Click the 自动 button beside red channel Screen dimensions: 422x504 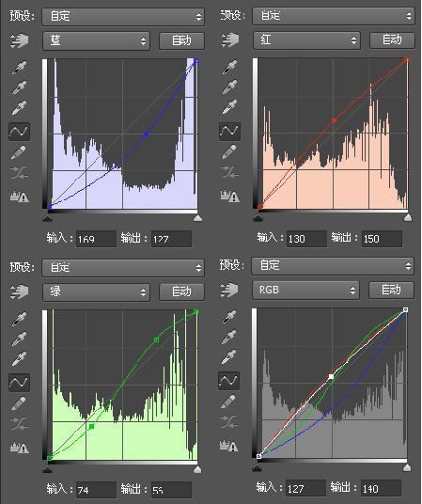pyautogui.click(x=392, y=40)
